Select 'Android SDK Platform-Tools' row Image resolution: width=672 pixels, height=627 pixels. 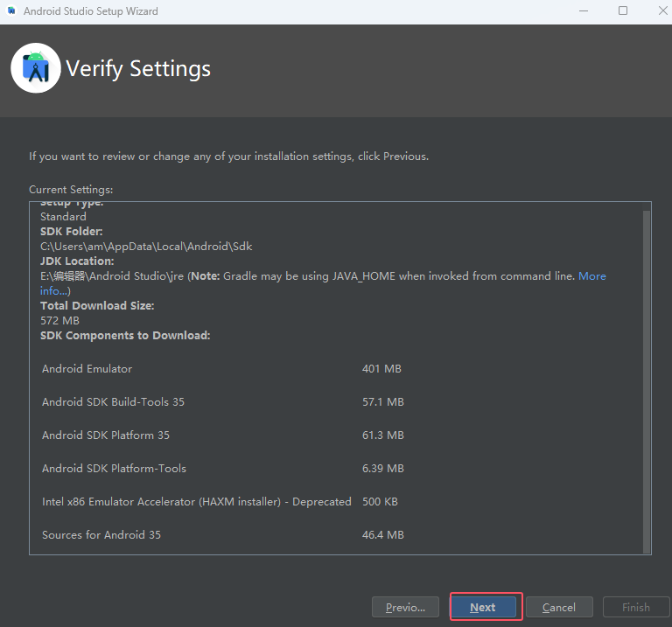click(223, 469)
